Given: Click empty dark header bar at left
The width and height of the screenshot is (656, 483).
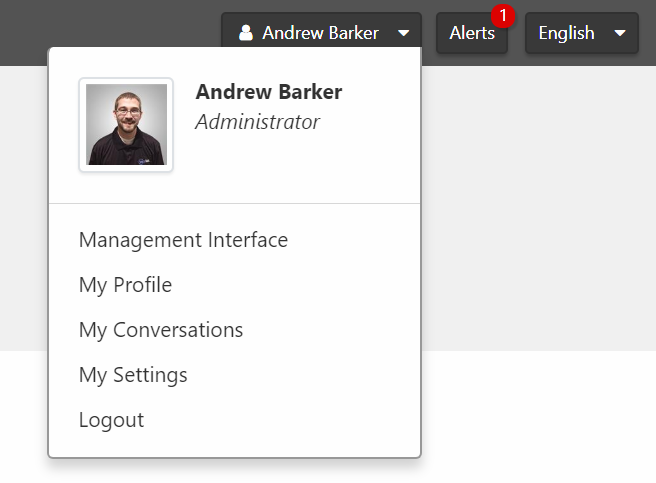Looking at the screenshot, I should tap(100, 25).
